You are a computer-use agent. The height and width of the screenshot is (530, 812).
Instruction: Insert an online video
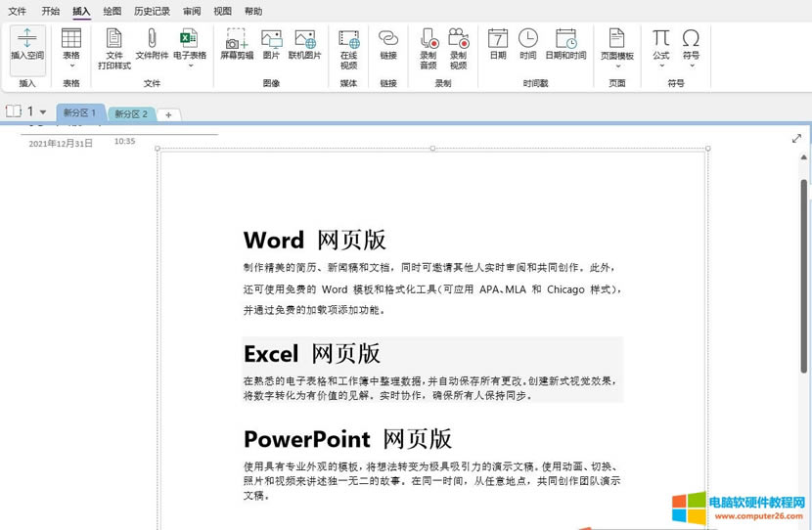(349, 48)
